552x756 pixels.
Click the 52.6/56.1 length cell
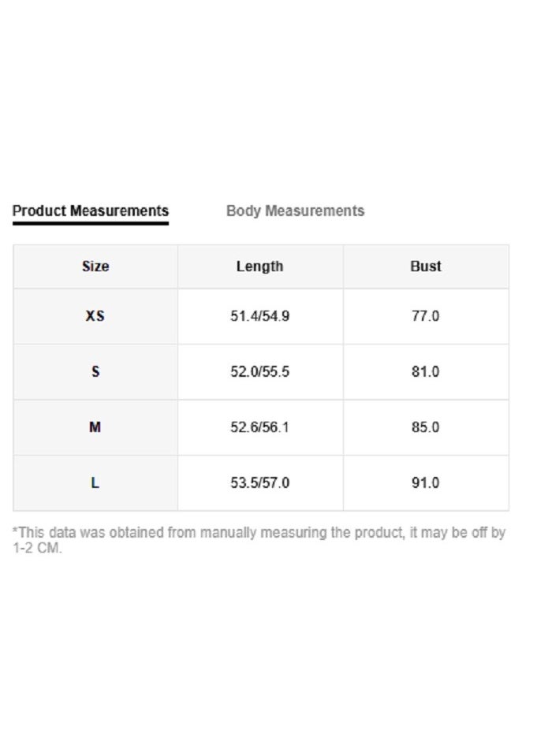tap(260, 426)
